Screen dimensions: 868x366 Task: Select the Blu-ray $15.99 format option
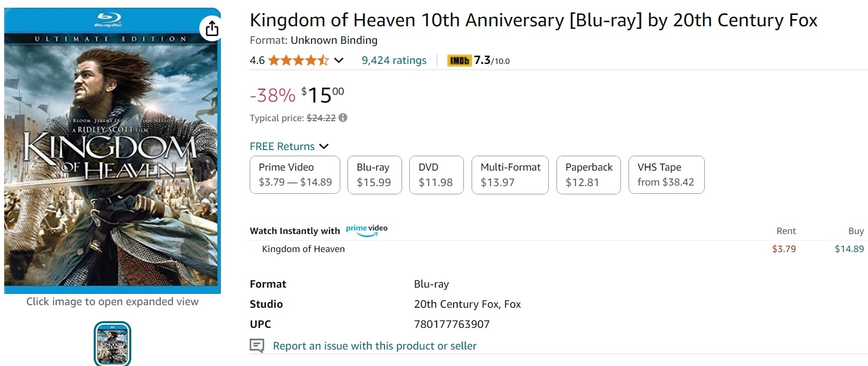[x=374, y=175]
